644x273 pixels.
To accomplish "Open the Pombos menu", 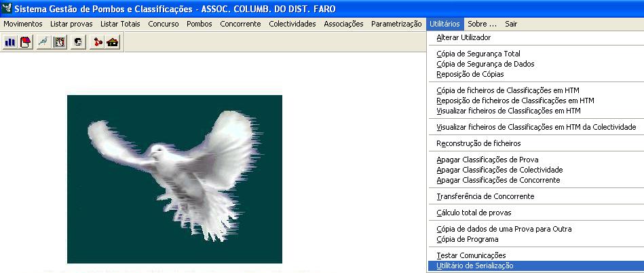I will [x=200, y=24].
